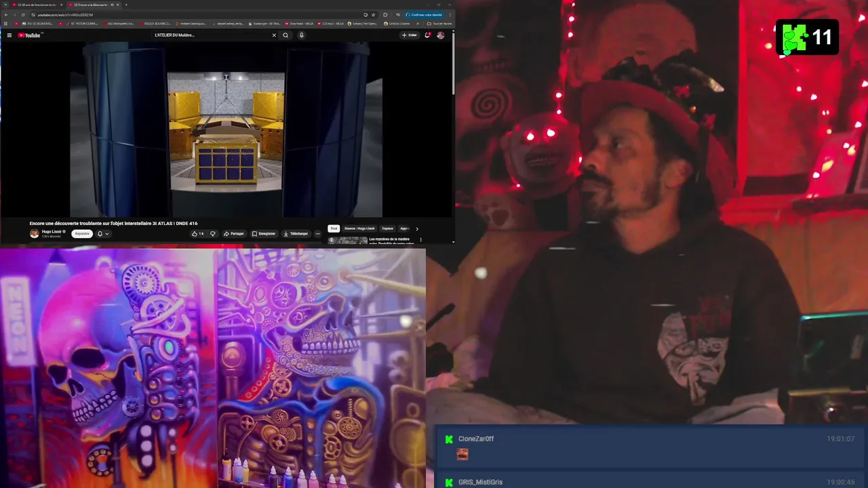Like the video with thumbs up
868x488 pixels.
point(197,234)
